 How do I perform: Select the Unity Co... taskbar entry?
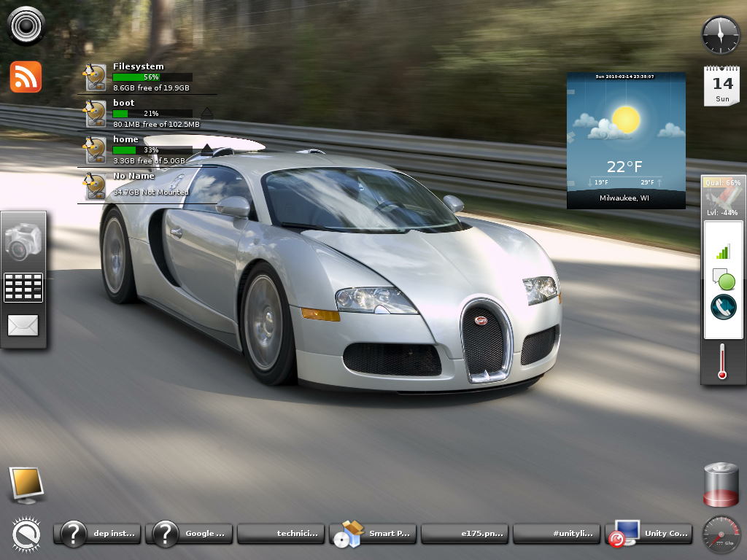coord(649,533)
